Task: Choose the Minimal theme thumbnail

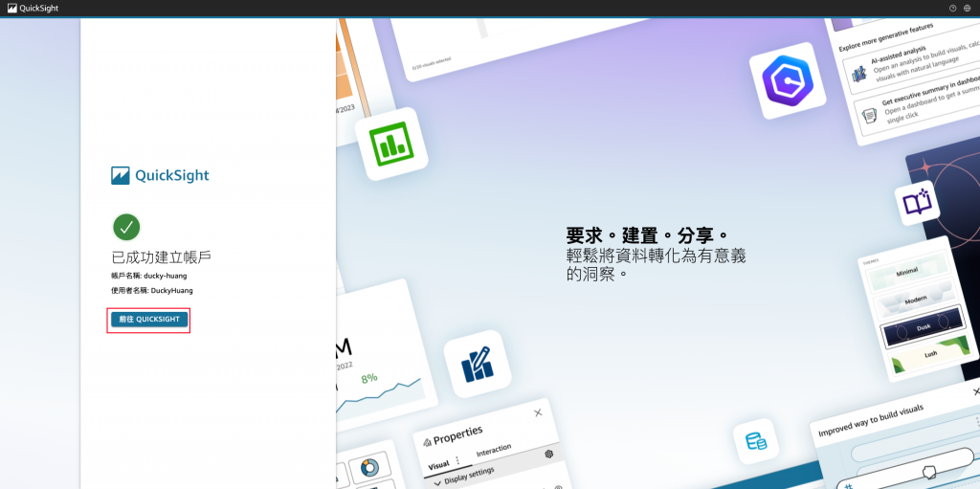Action: (907, 272)
